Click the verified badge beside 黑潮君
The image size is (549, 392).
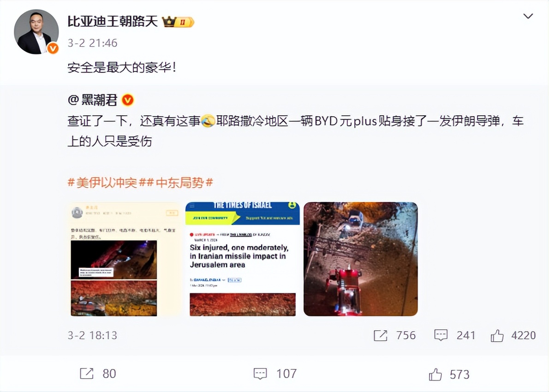(x=128, y=101)
